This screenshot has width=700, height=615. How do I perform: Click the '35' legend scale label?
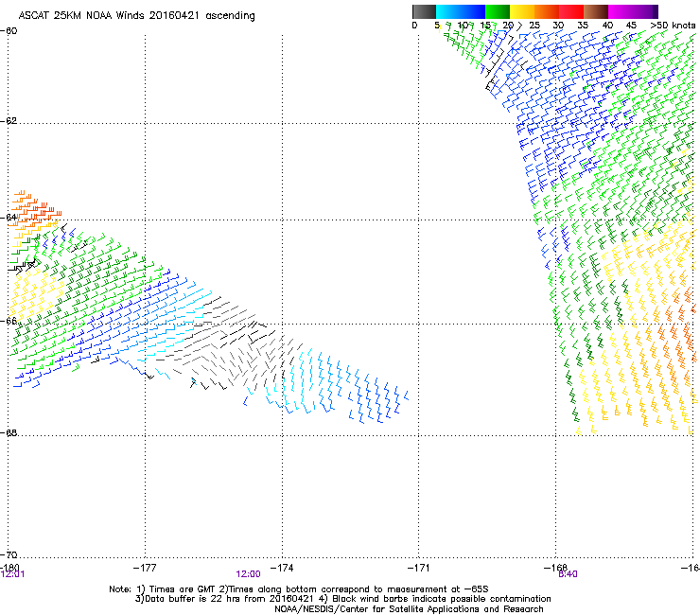click(x=583, y=26)
